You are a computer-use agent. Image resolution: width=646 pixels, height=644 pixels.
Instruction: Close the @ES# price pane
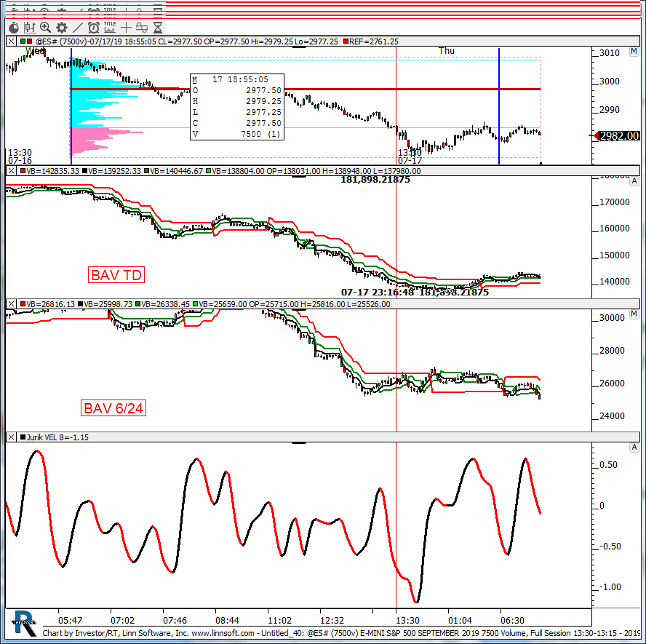click(x=11, y=41)
